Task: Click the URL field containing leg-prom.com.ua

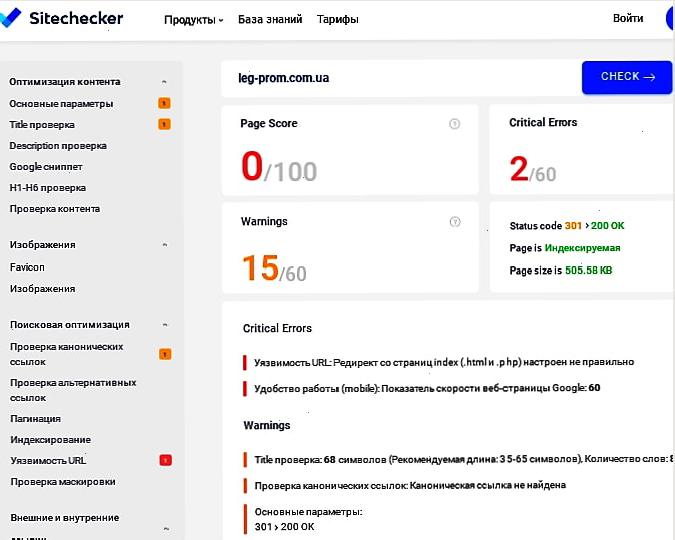Action: [x=401, y=78]
